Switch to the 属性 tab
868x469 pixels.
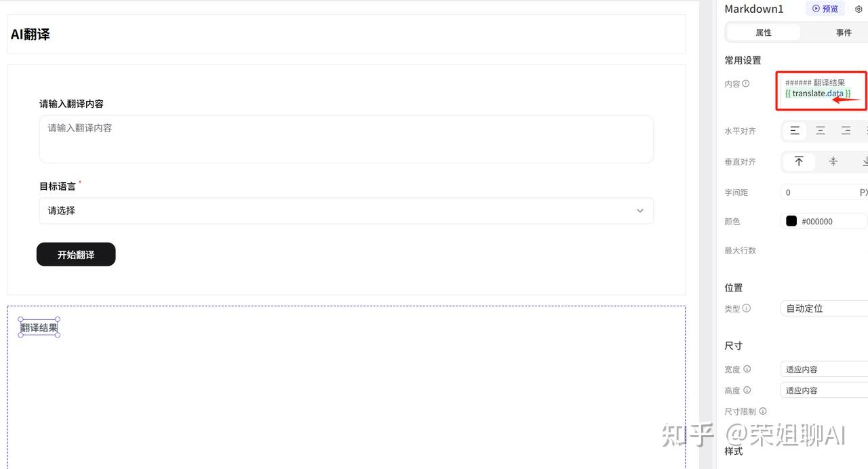[764, 33]
